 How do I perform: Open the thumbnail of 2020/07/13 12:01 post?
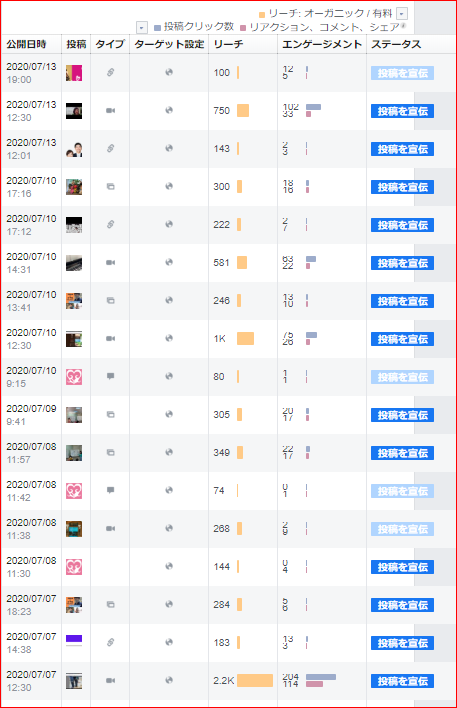tap(74, 149)
